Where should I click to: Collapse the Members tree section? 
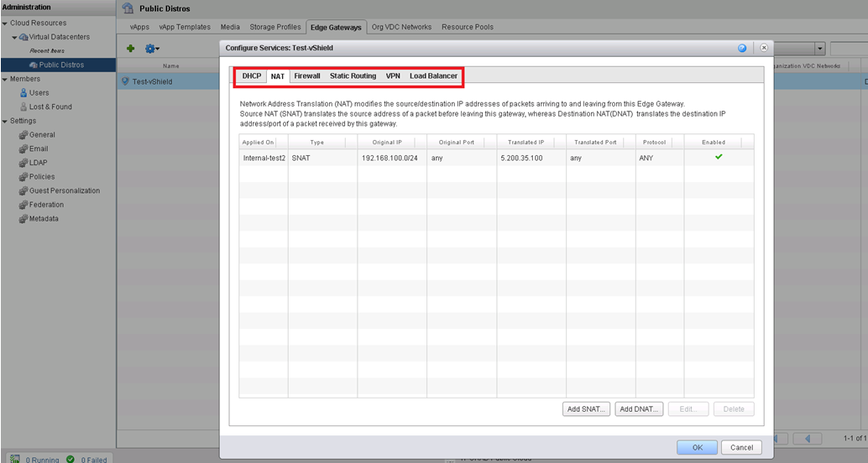coord(5,79)
